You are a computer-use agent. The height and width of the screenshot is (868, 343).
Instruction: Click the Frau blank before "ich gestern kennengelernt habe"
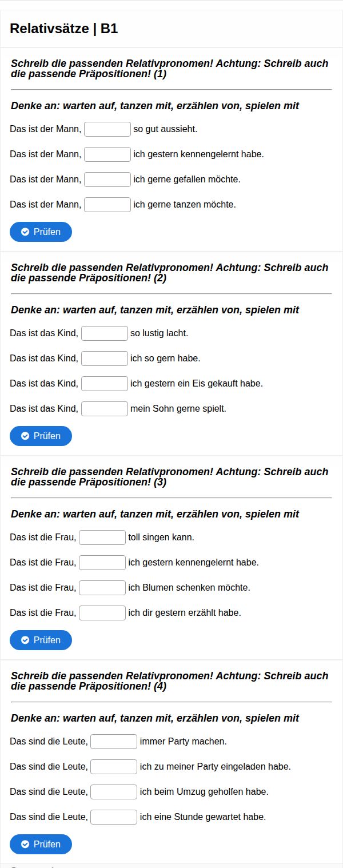click(102, 563)
